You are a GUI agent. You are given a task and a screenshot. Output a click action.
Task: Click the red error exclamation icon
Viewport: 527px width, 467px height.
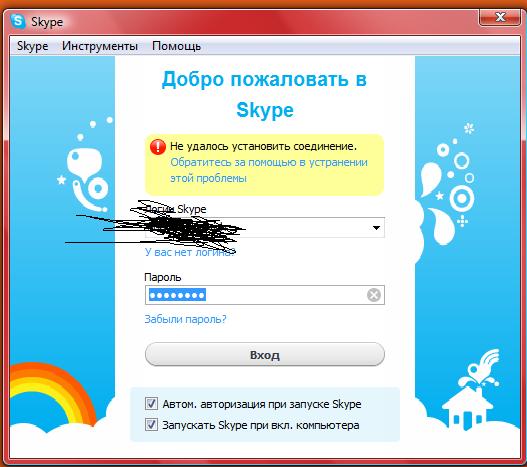click(x=158, y=147)
